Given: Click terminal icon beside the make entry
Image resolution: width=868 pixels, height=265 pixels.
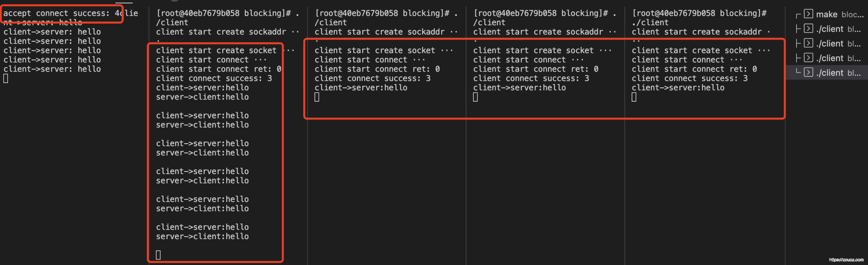Looking at the screenshot, I should [808, 14].
